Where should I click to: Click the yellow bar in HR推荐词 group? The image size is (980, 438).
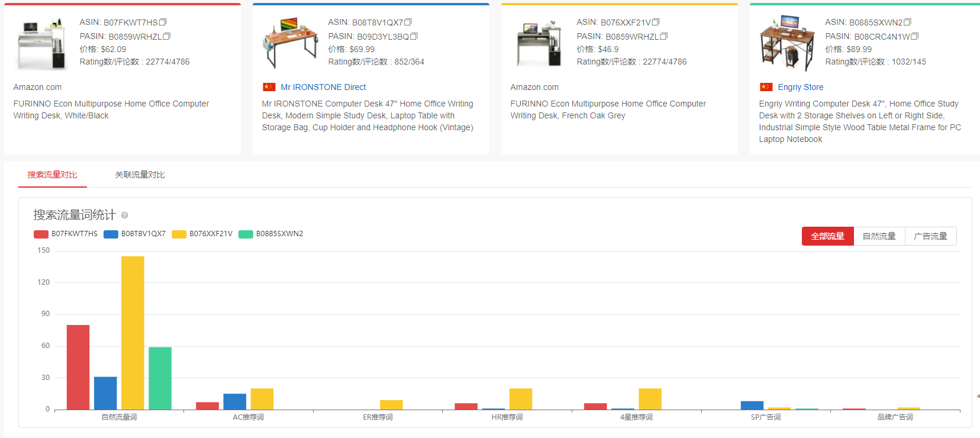point(521,399)
